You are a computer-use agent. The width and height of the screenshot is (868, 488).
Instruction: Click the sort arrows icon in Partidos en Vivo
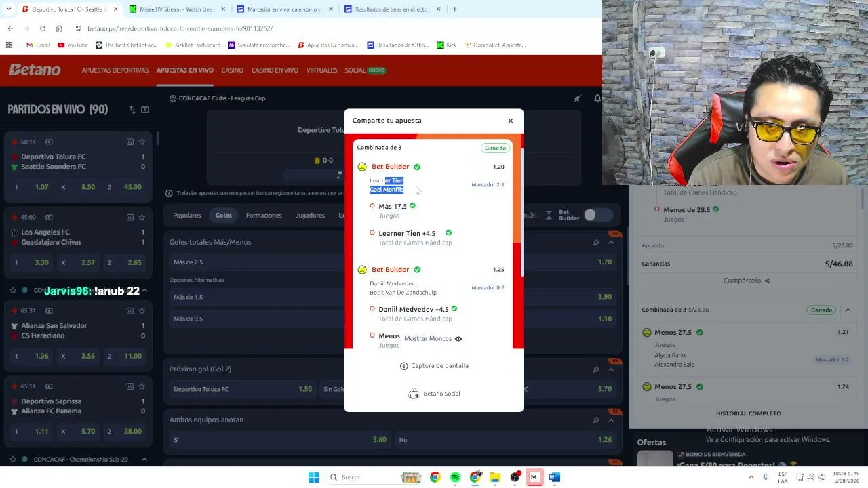point(132,110)
